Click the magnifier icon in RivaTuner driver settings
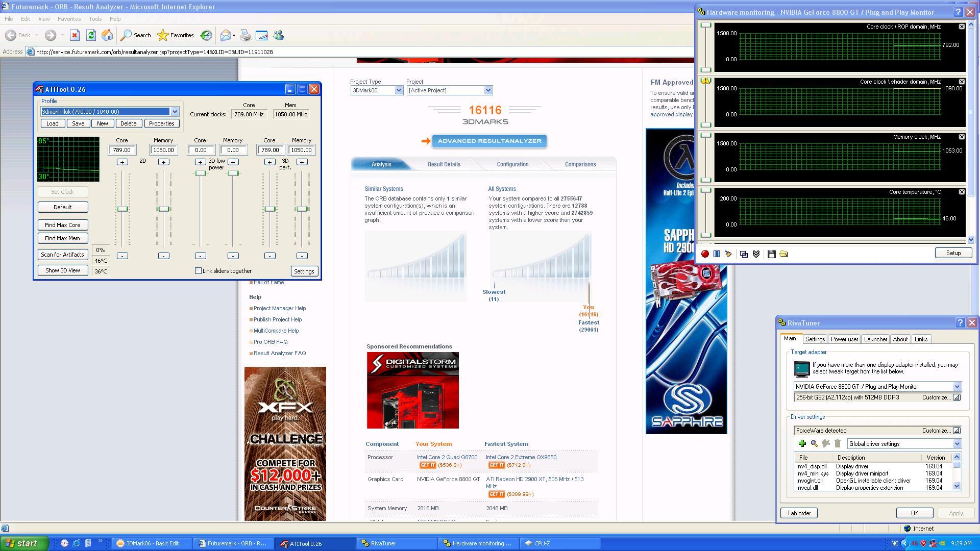Screen dimensions: 980x551 (814, 443)
